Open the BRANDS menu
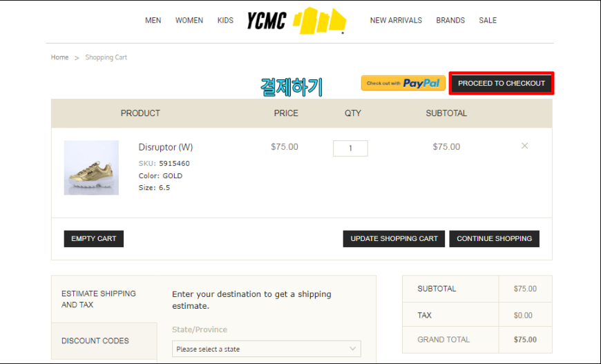 pyautogui.click(x=450, y=20)
